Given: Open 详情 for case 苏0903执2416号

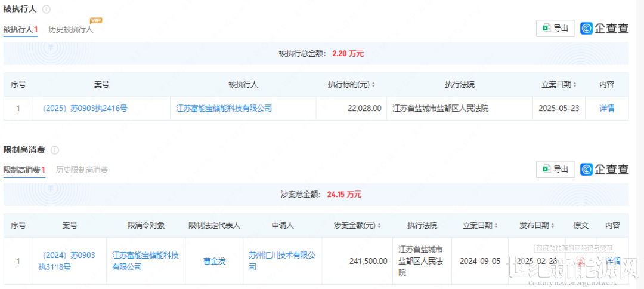Looking at the screenshot, I should pos(606,109).
